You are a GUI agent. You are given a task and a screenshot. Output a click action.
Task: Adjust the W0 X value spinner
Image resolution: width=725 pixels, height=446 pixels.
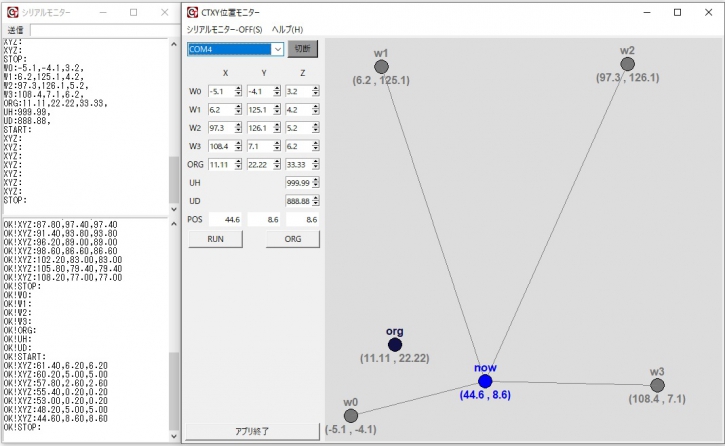(x=238, y=91)
